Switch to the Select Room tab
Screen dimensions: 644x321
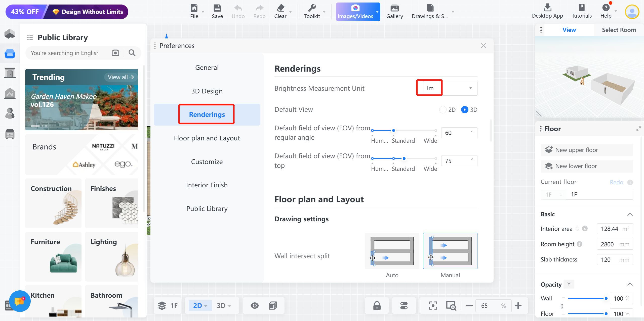[619, 30]
